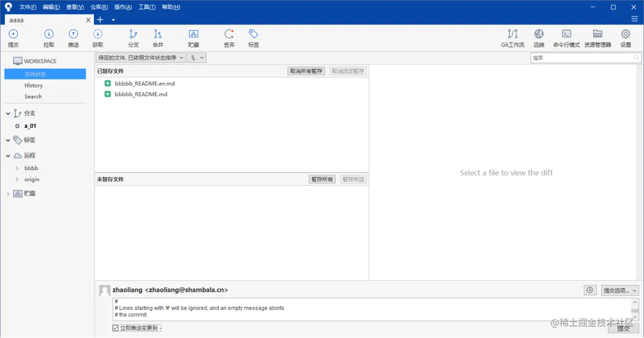Click the Stash (贮藏) toolbar icon
The height and width of the screenshot is (338, 644).
point(194,34)
